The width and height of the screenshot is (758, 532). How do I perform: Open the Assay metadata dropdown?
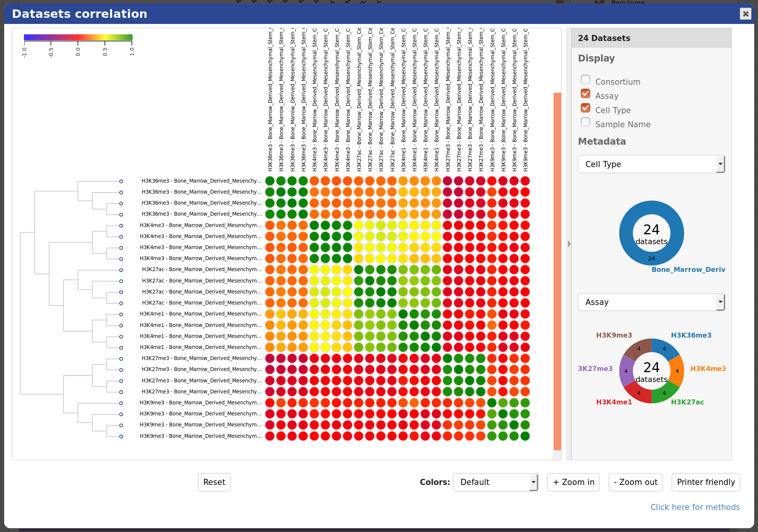click(x=651, y=302)
